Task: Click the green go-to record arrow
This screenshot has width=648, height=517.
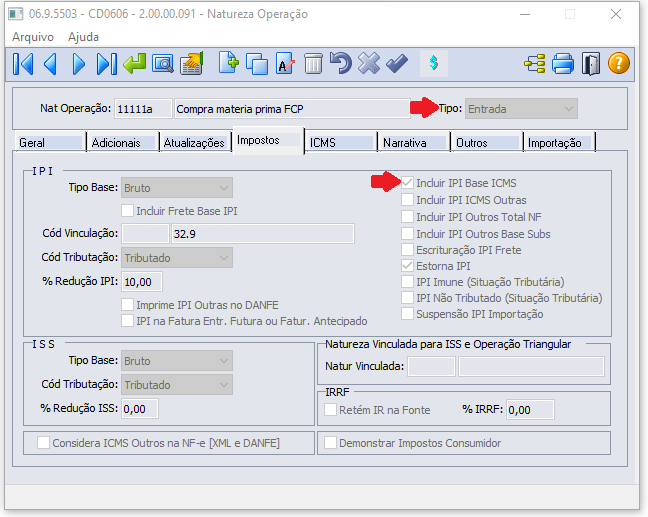Action: 135,64
